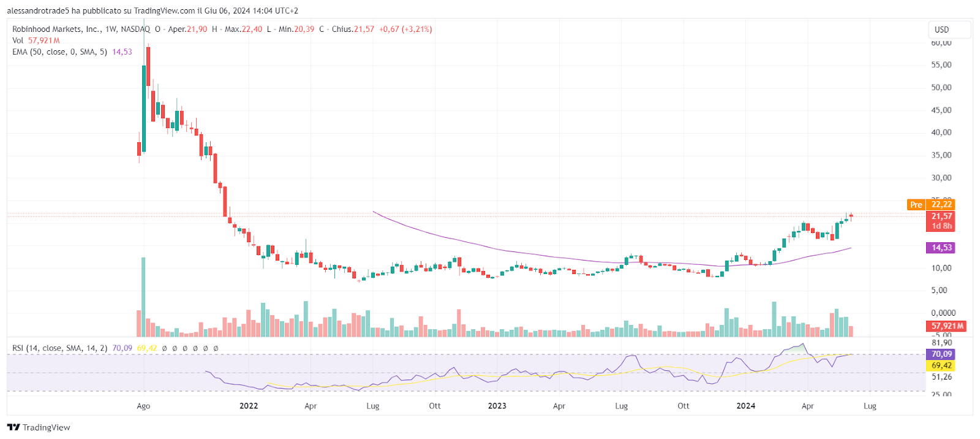Click the open value Aper.21,90

[187, 29]
